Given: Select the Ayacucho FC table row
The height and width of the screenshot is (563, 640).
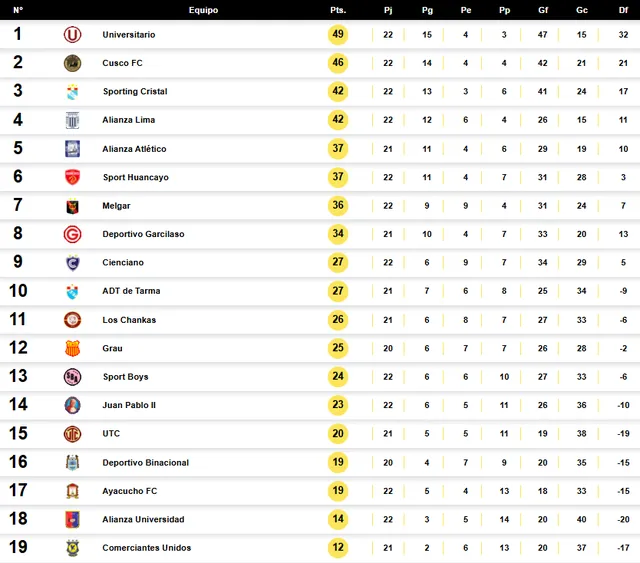Looking at the screenshot, I should (x=320, y=491).
